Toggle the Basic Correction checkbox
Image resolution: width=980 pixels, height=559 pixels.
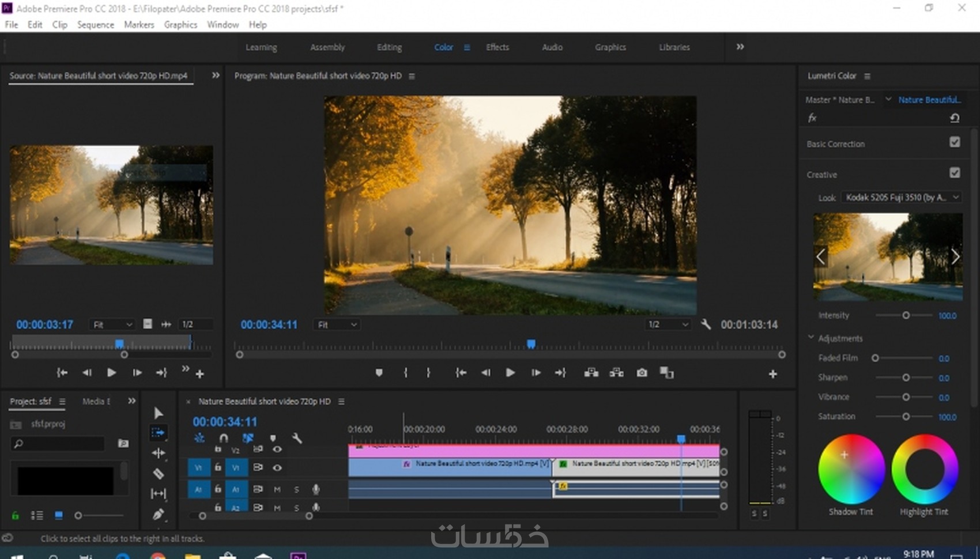[955, 142]
